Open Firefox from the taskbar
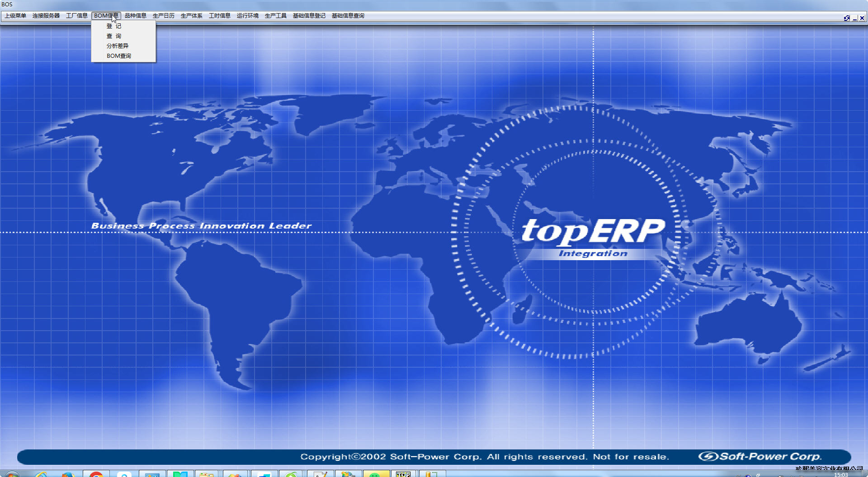The image size is (868, 477). click(68, 474)
